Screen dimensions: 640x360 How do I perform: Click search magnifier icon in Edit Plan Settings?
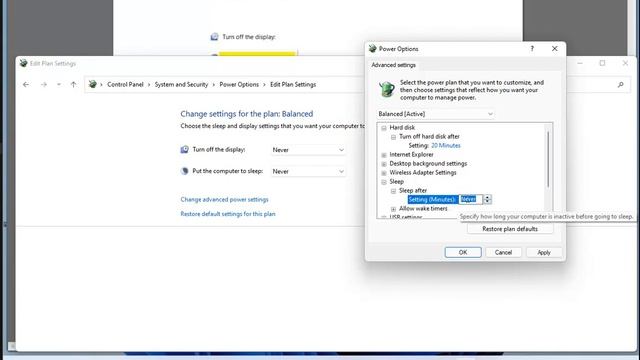pos(620,84)
